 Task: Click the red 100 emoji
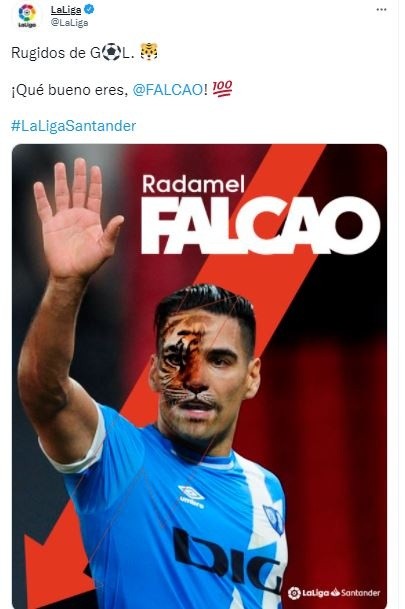pos(222,89)
